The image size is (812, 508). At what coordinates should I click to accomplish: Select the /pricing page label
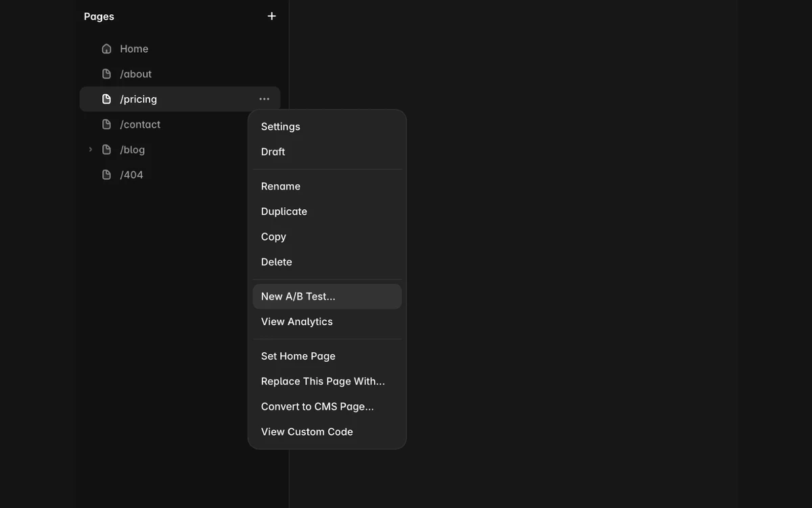point(139,99)
